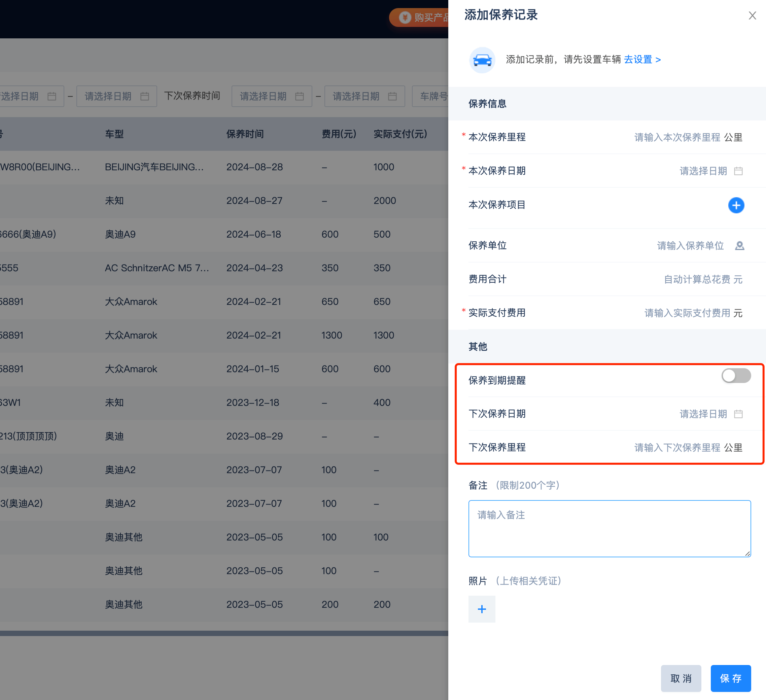Viewport: 766px width, 700px height.
Task: Select the row dated 2024-08-28
Action: tap(224, 167)
